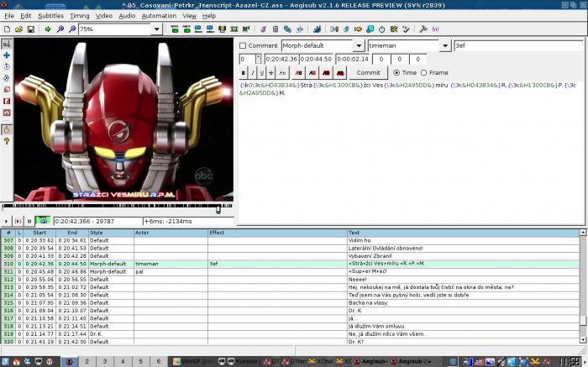Open visual typesetting help question icon
The image size is (588, 367).
coord(7,141)
